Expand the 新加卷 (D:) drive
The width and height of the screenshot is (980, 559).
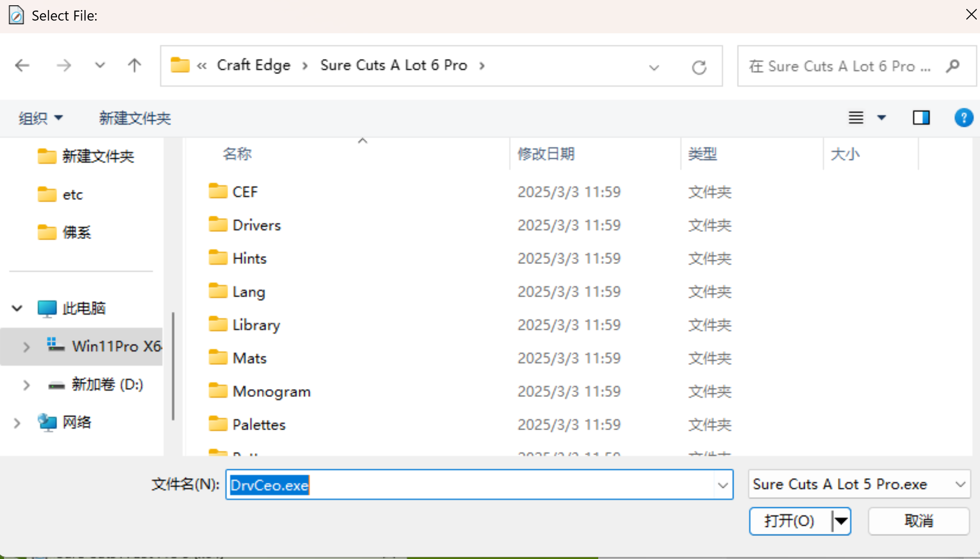click(x=26, y=385)
